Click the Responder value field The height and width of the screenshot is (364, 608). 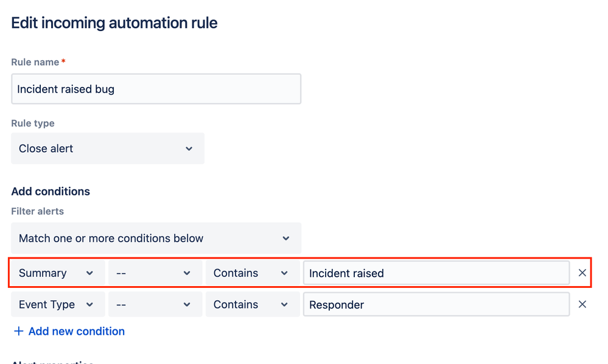pyautogui.click(x=436, y=304)
